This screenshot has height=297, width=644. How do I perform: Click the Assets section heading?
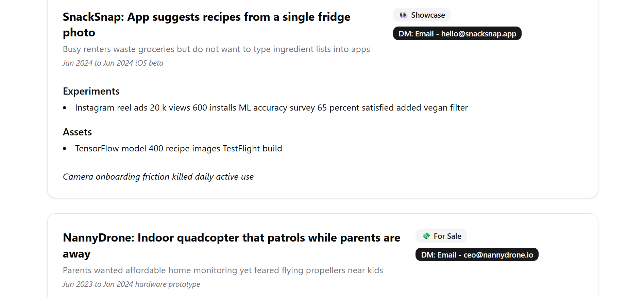(x=77, y=132)
